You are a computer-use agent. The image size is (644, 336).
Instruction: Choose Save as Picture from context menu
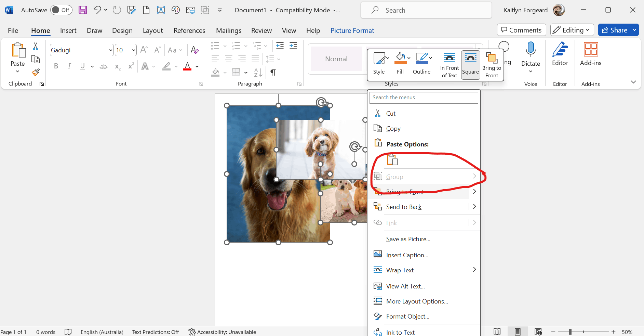[408, 239]
